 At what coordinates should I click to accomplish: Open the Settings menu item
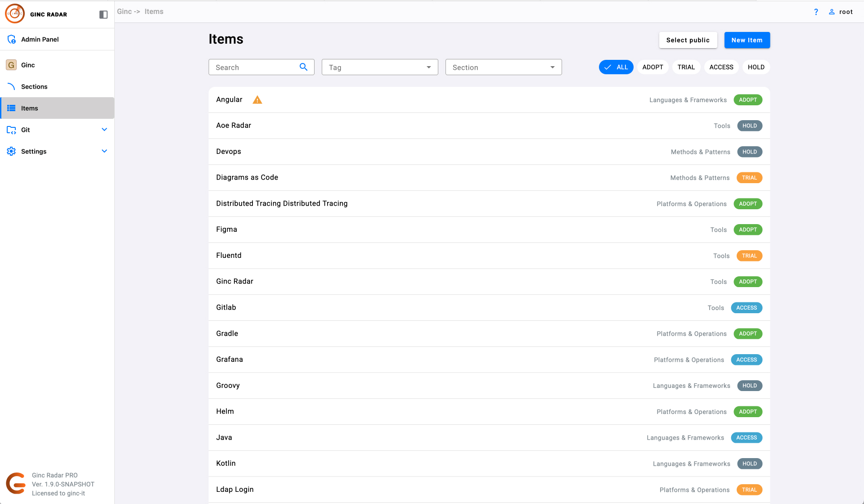tap(57, 151)
